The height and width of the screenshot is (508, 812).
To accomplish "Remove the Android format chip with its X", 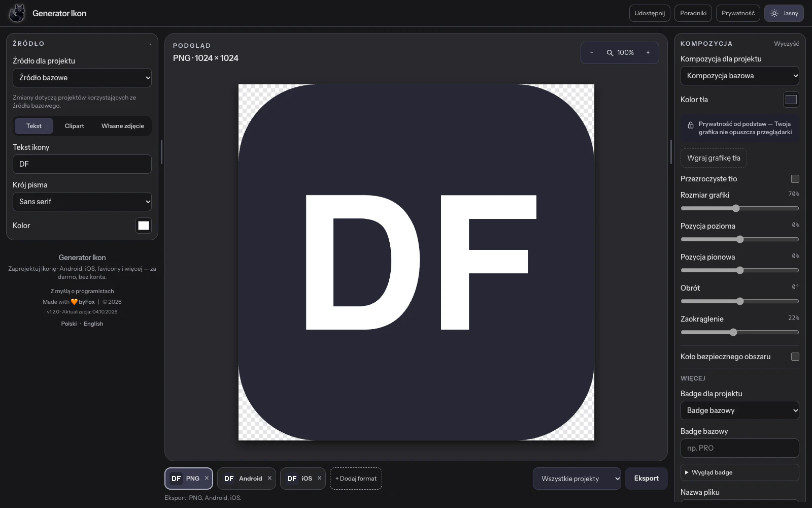I will point(269,478).
